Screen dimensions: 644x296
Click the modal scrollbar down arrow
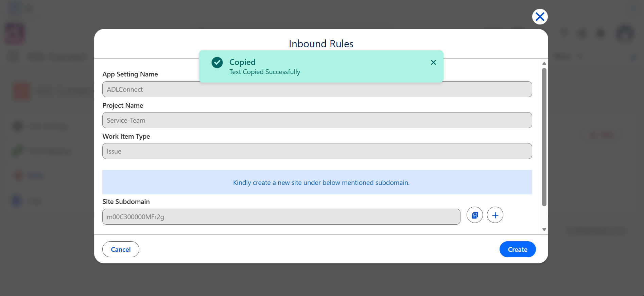point(544,230)
